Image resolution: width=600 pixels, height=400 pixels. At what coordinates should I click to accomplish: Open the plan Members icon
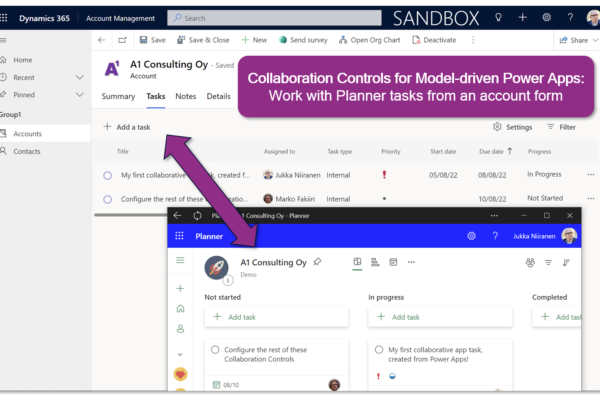click(529, 262)
